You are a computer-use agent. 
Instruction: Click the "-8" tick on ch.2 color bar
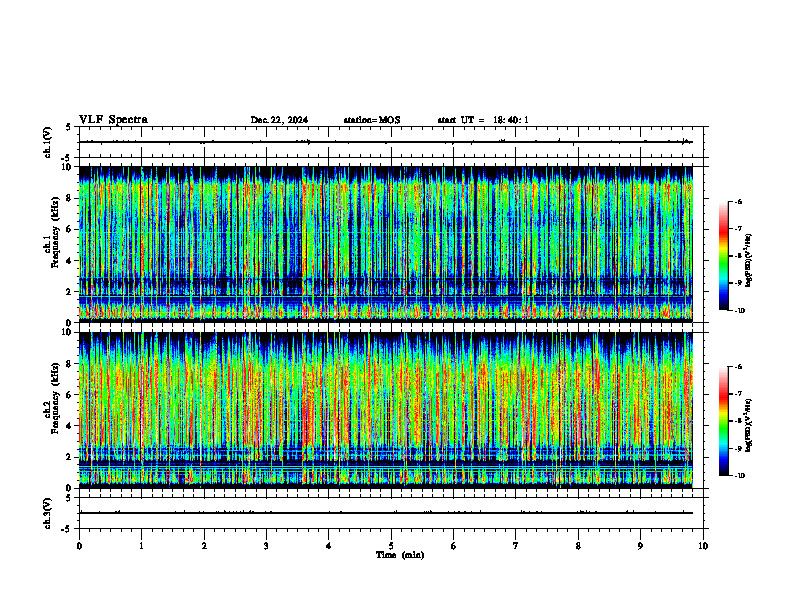point(738,421)
